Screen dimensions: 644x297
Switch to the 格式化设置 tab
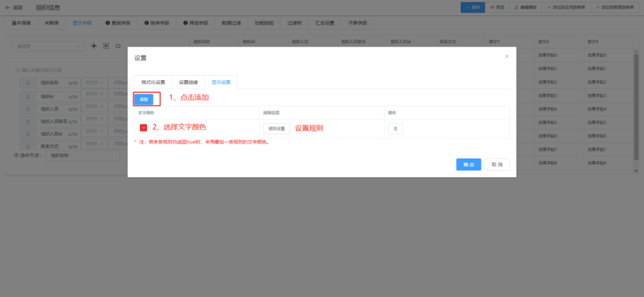(153, 82)
